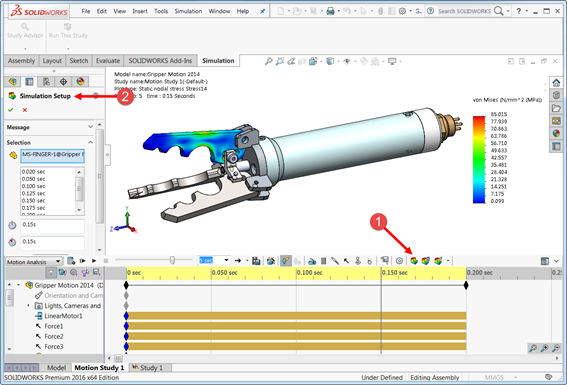This screenshot has height=385, width=567.
Task: Open the ConfigurationManager tab icon
Action: point(46,82)
